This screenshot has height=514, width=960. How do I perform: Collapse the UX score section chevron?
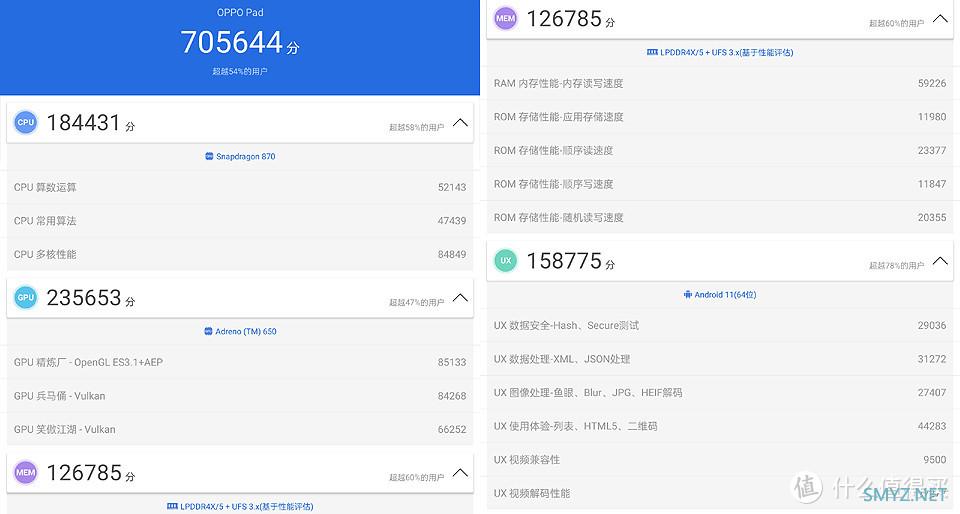(940, 261)
